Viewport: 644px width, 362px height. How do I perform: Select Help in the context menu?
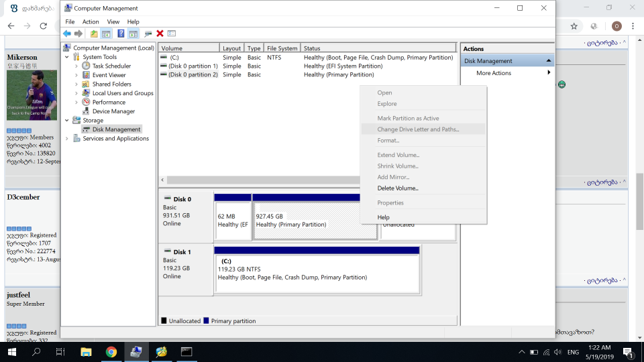383,217
